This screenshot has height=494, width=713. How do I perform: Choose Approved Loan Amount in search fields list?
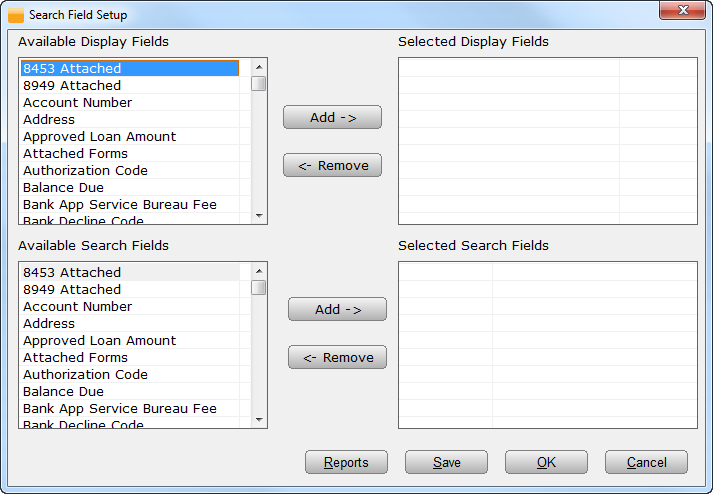pyautogui.click(x=99, y=341)
